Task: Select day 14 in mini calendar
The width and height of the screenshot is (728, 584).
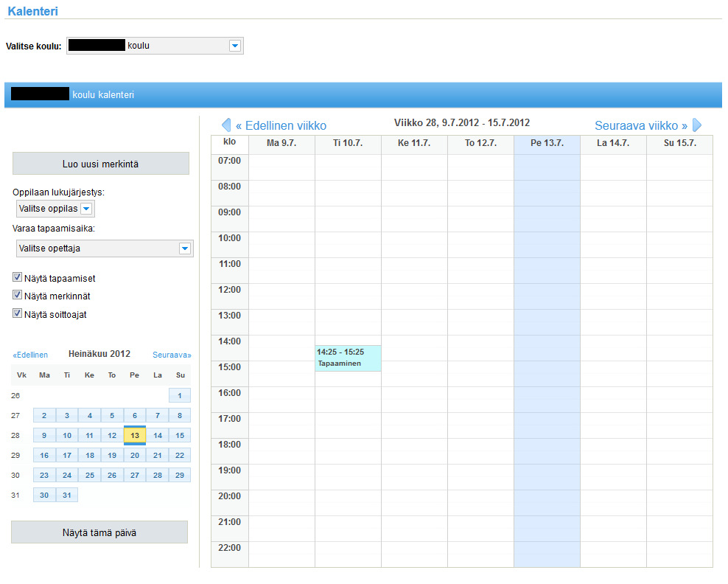Action: [x=158, y=435]
